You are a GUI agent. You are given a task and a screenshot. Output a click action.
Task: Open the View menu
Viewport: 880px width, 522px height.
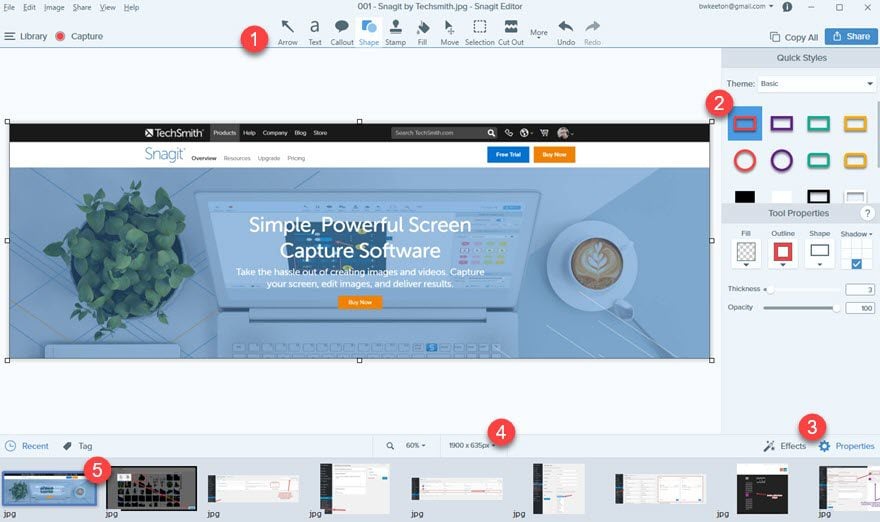108,7
